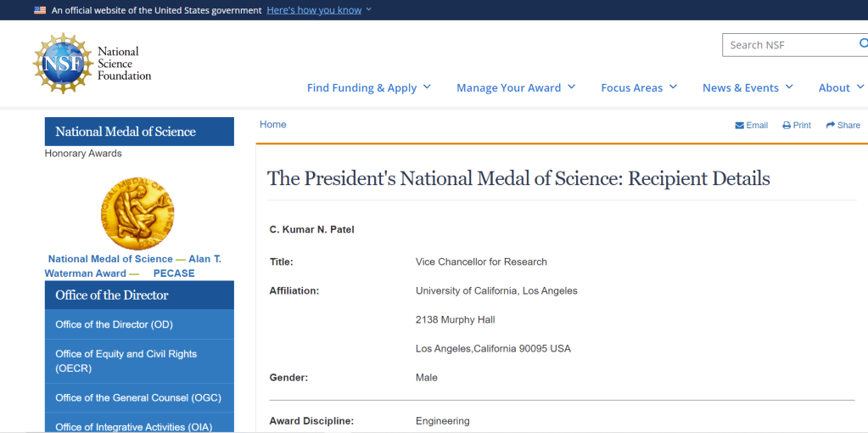Click the NSF globe logo
Image resolution: width=868 pixels, height=433 pixels.
62,64
